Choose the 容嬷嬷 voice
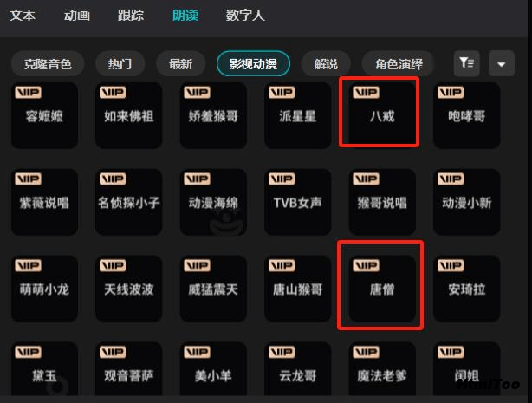 (x=44, y=115)
